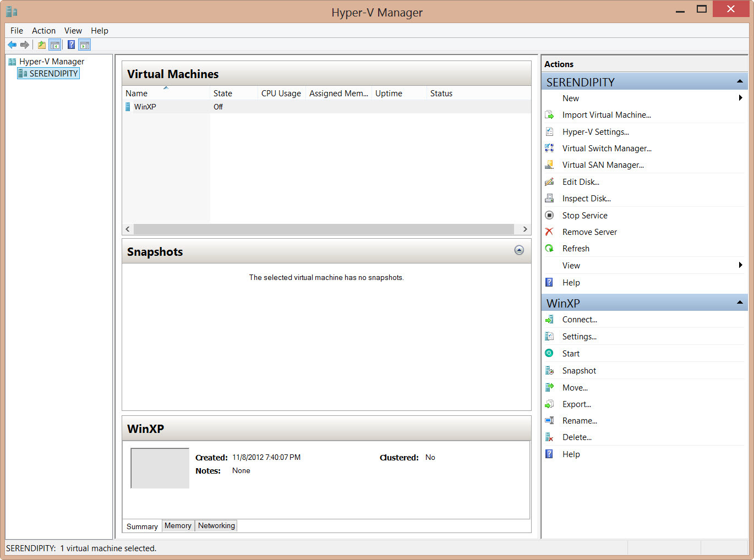754x560 pixels.
Task: Close the Hyper-V Manager window
Action: (x=731, y=9)
